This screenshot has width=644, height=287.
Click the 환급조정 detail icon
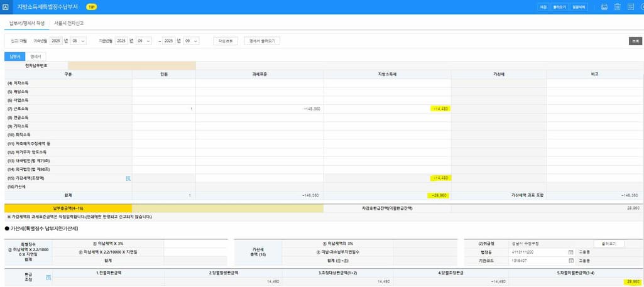pyautogui.click(x=48, y=277)
